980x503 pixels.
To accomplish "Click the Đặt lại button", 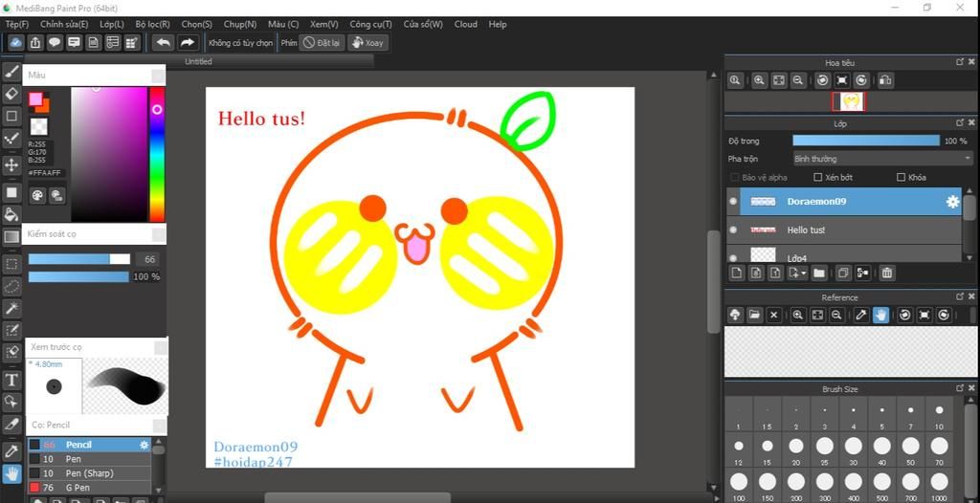I will click(x=323, y=43).
